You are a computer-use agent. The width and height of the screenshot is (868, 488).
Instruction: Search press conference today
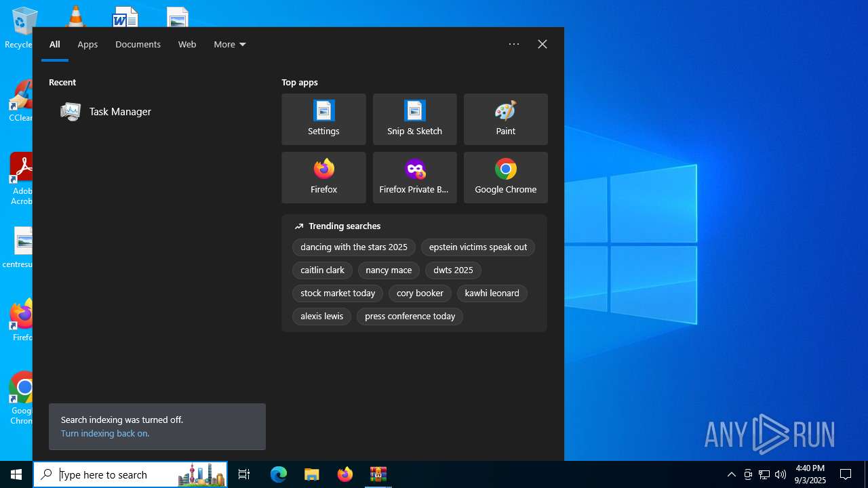[x=410, y=317]
